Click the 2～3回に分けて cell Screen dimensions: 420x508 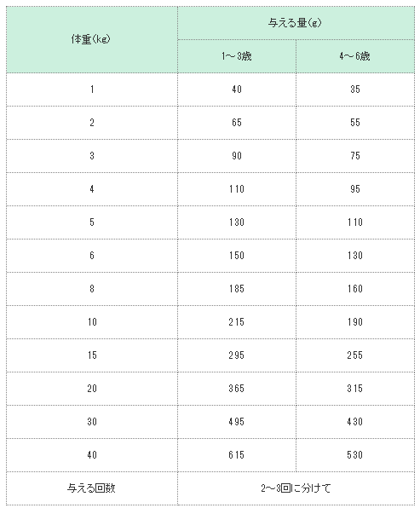point(296,488)
